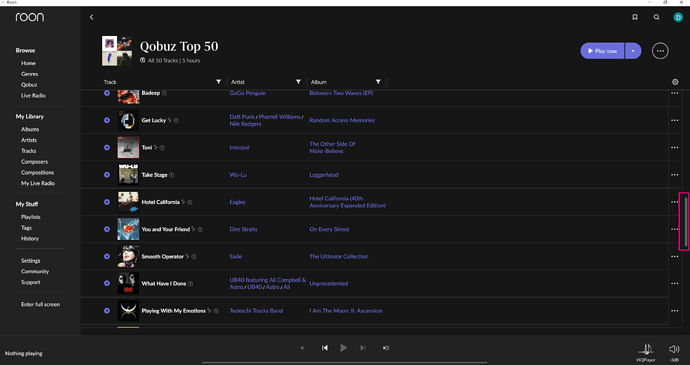Open the Daft Punk artist link
Screen dimensions: 690x365
(x=242, y=117)
